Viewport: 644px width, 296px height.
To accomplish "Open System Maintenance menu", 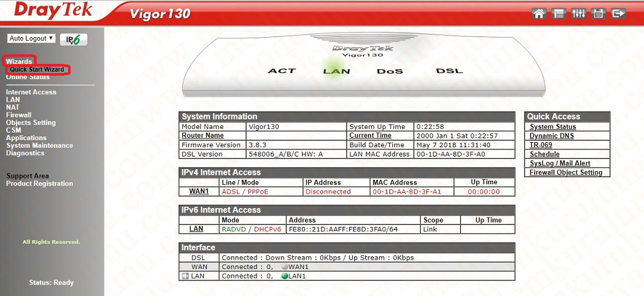I will (x=40, y=145).
